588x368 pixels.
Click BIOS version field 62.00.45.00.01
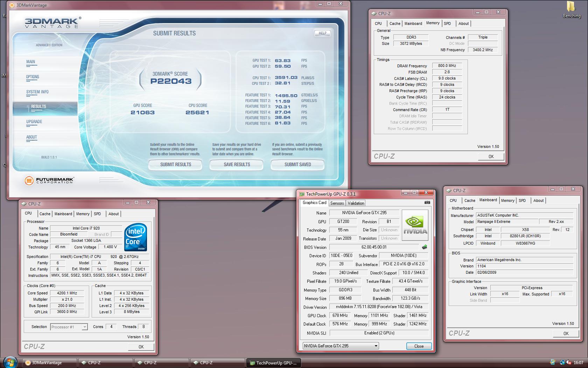click(374, 247)
